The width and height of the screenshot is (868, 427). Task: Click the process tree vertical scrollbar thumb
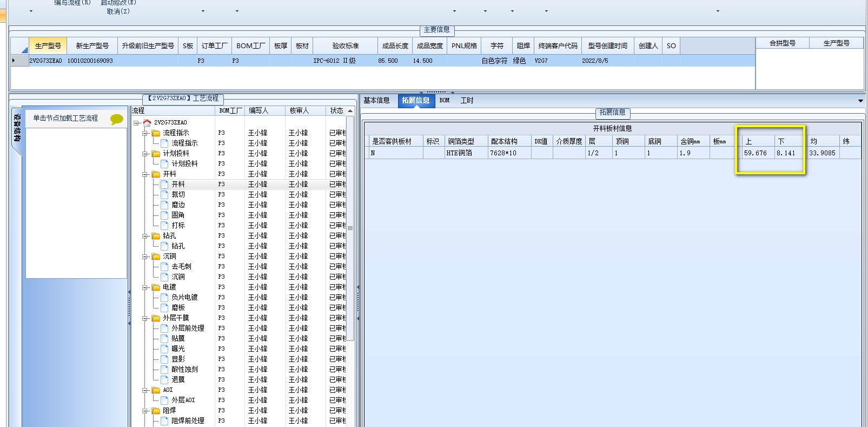coord(350,228)
